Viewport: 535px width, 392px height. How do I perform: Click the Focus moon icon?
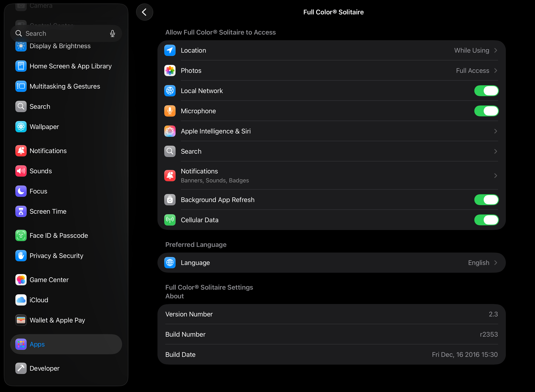click(21, 191)
